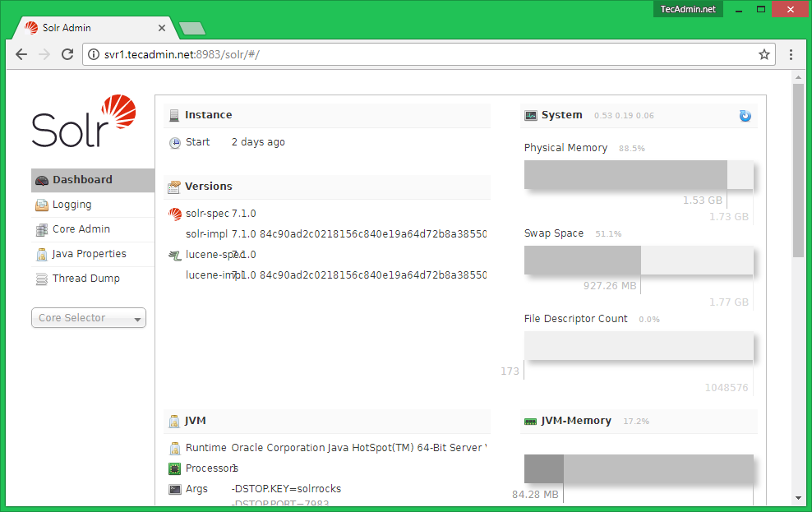Bookmark this page with star icon

click(x=764, y=54)
